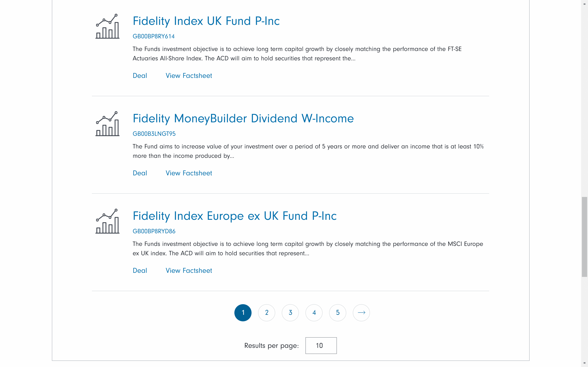Open Fidelity Index UK Fund P-Inc title
588x367 pixels.
pyautogui.click(x=206, y=21)
